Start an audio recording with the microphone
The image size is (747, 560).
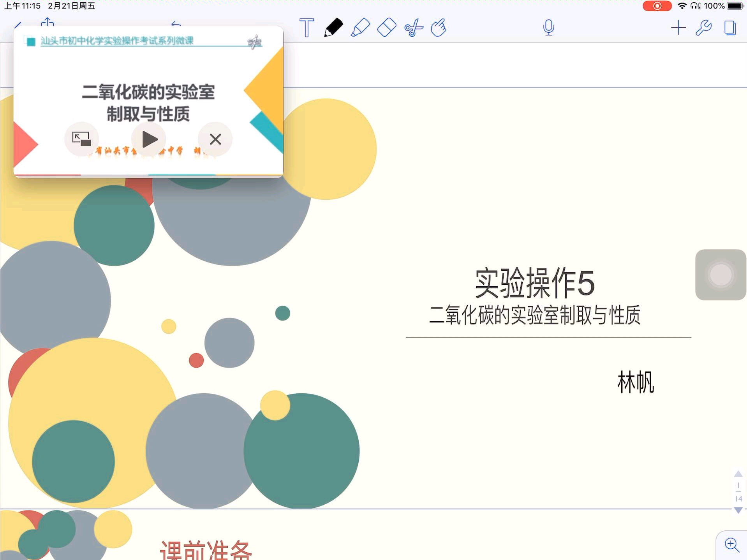pos(548,28)
